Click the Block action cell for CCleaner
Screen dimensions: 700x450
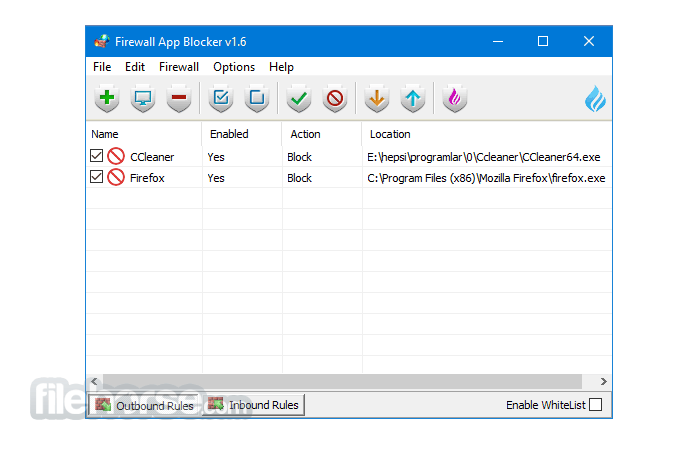click(299, 157)
